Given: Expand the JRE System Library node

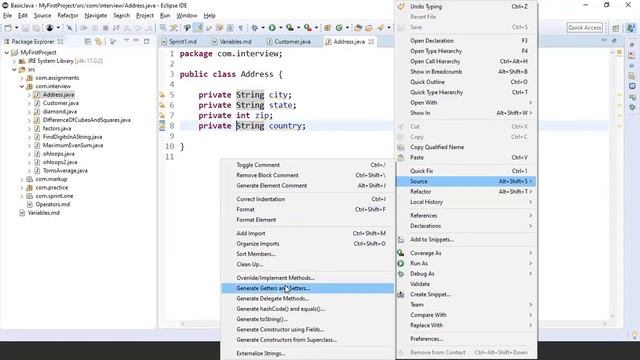Looking at the screenshot, I should (x=14, y=61).
